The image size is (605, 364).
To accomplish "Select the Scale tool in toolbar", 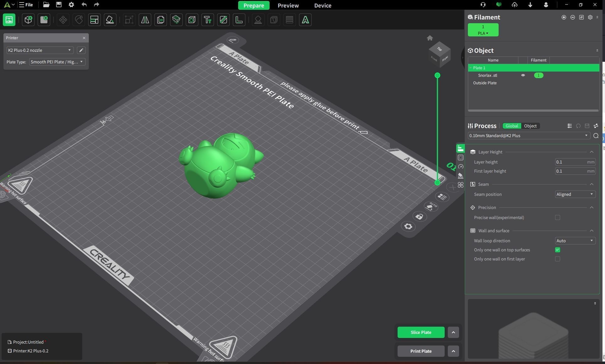I will [129, 20].
